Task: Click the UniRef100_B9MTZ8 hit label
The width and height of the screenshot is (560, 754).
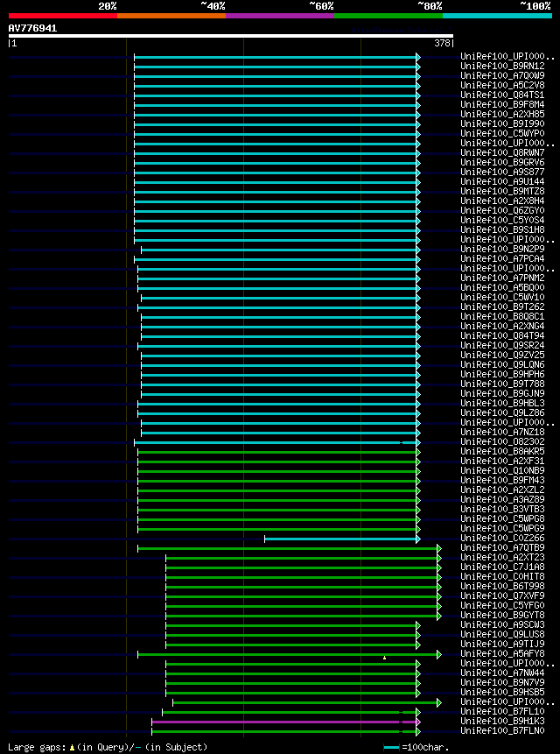Action: coord(502,191)
